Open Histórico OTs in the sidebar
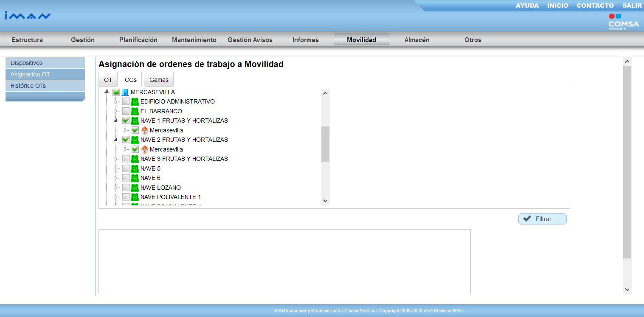The width and height of the screenshot is (644, 317). 28,86
